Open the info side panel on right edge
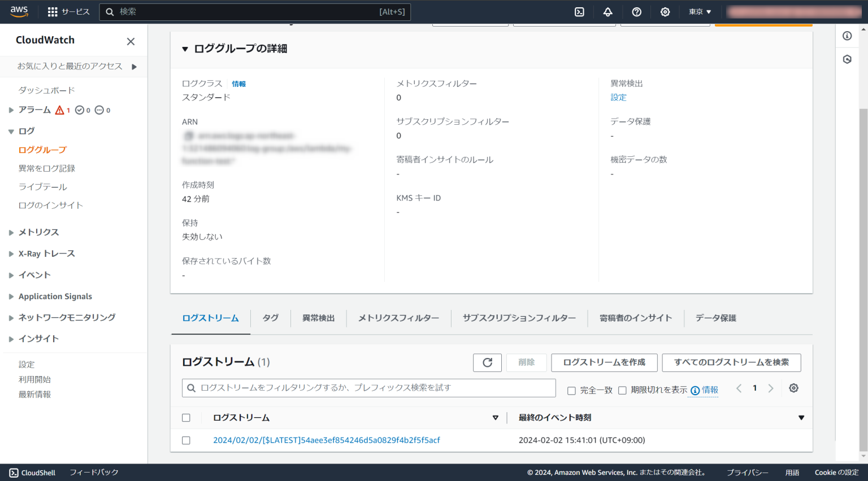 pos(847,36)
